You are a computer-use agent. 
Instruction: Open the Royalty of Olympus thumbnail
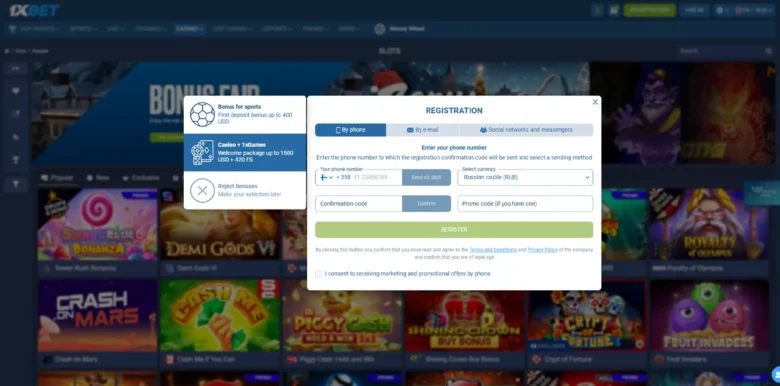(709, 224)
